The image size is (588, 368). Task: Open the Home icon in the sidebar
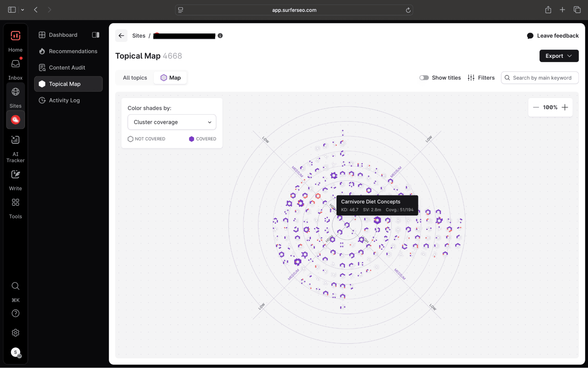(15, 35)
